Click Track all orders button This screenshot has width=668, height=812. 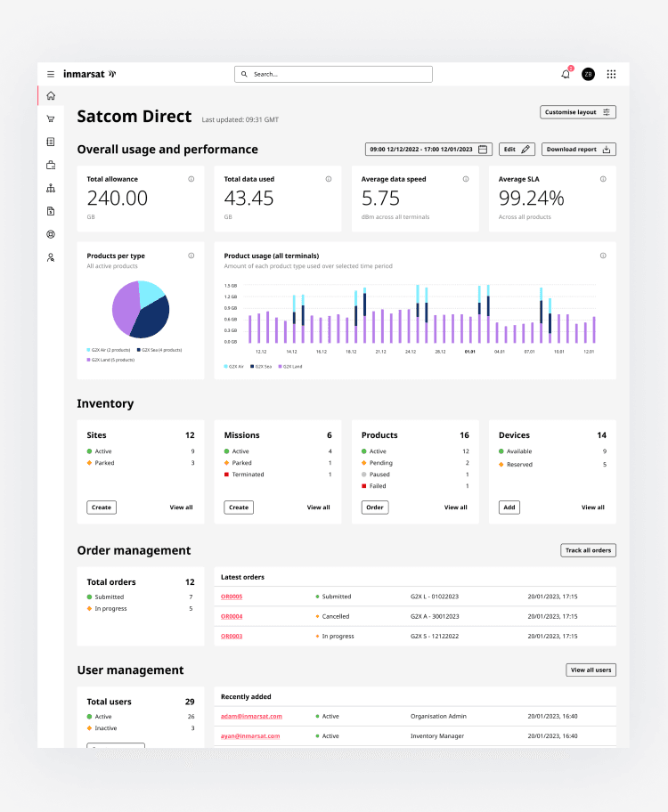coord(588,550)
